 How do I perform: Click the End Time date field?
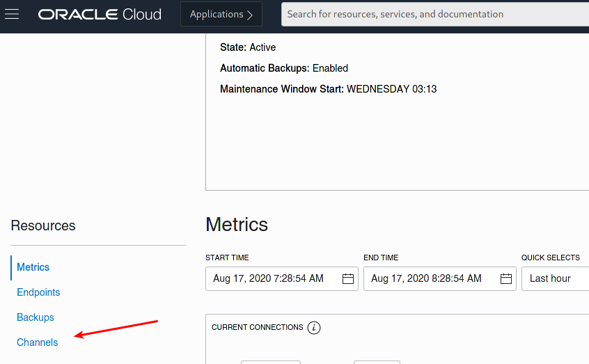440,278
